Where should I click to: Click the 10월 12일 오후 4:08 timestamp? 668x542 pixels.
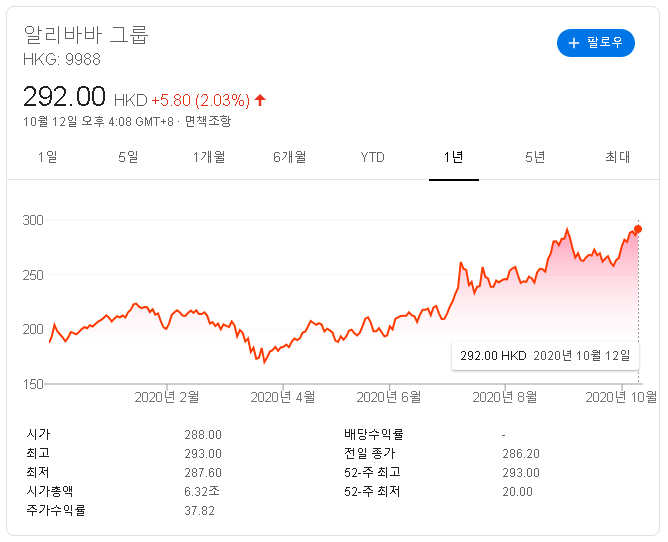click(x=98, y=121)
